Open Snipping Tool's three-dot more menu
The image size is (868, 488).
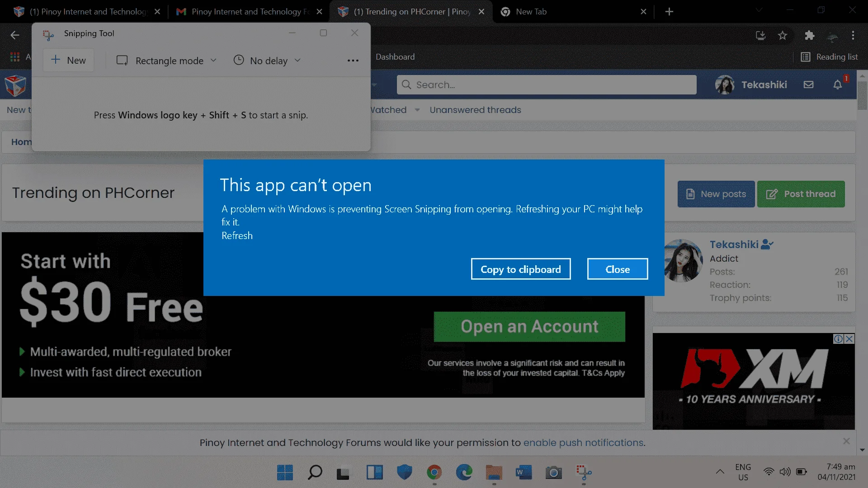353,61
